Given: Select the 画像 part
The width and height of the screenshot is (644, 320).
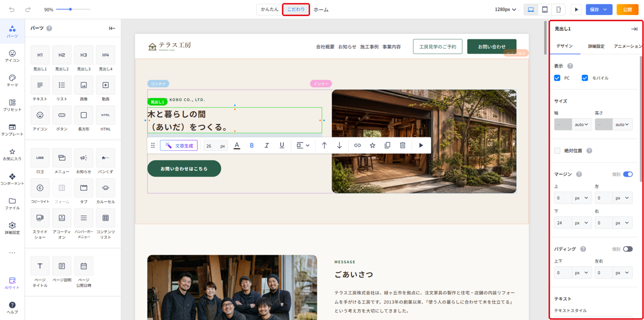Looking at the screenshot, I should pos(84,89).
